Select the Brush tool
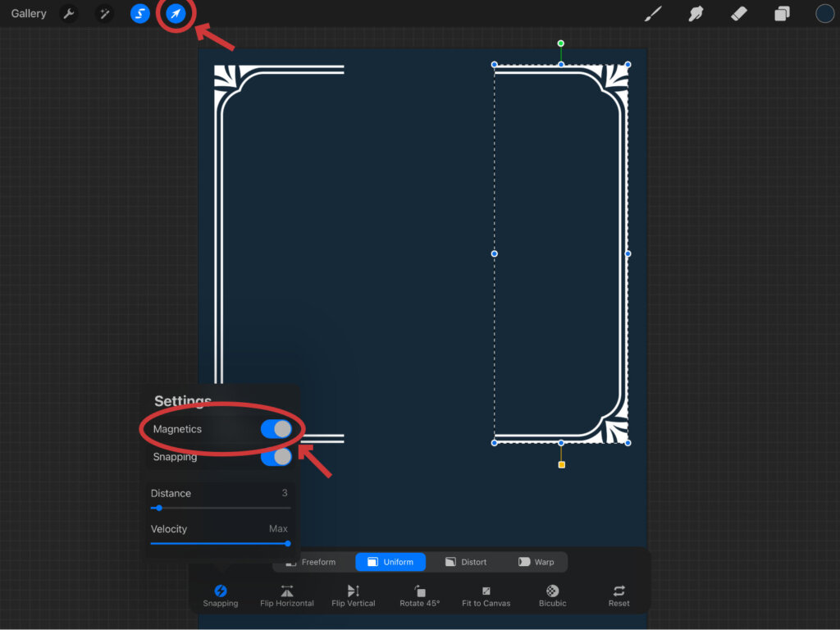 (x=653, y=14)
